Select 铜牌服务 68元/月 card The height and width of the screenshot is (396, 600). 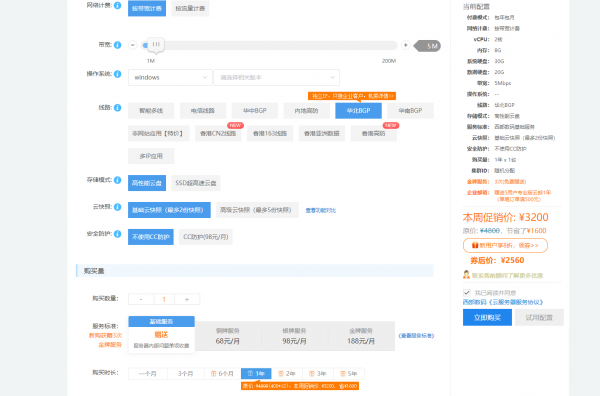pyautogui.click(x=228, y=336)
